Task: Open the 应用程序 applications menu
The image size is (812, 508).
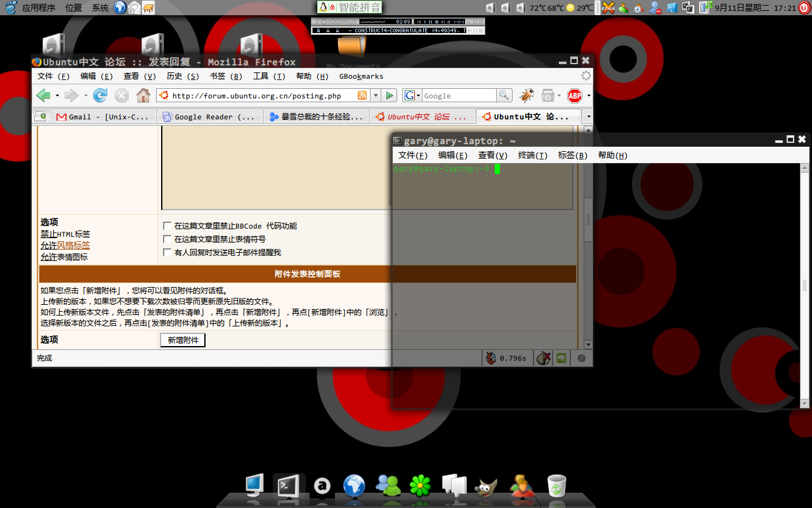Action: (x=39, y=8)
